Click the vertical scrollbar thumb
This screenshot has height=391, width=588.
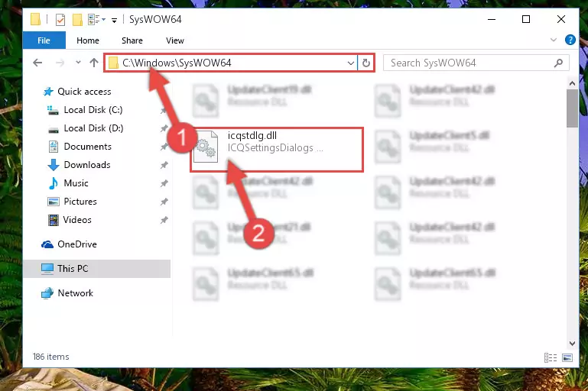click(x=572, y=108)
